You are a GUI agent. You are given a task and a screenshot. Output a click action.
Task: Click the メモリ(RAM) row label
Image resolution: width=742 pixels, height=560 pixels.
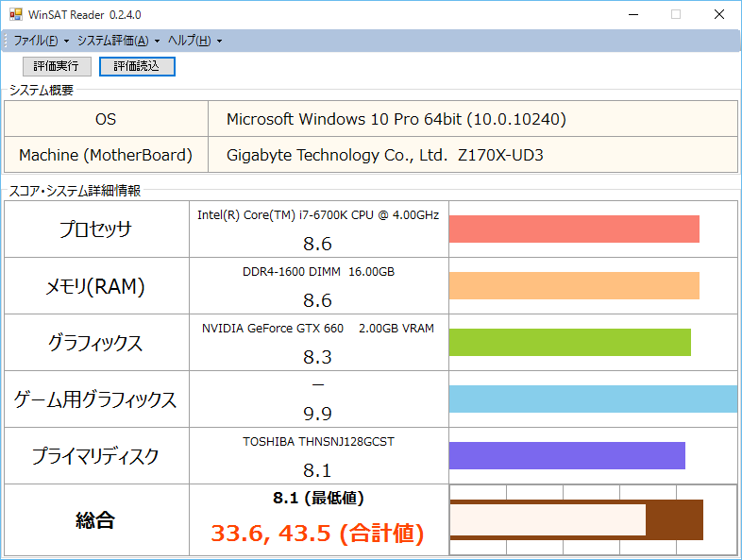click(95, 286)
